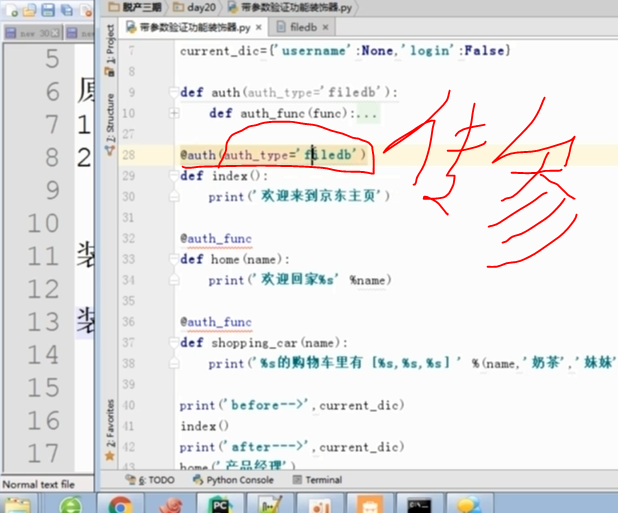Toggle the 2: Favorites tool window
This screenshot has width=618, height=513.
pos(110,429)
